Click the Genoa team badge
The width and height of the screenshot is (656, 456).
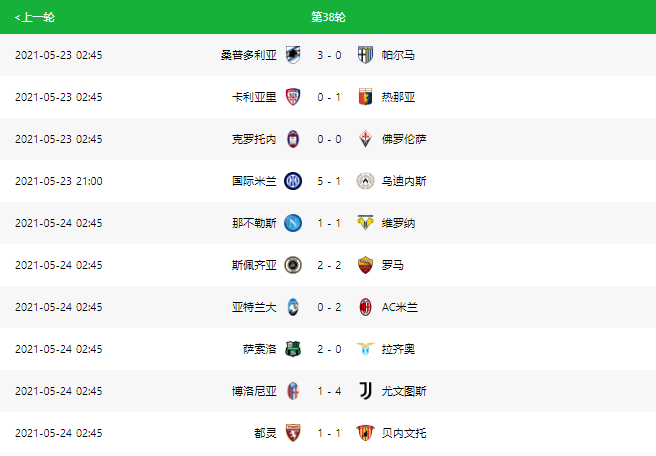(x=365, y=97)
